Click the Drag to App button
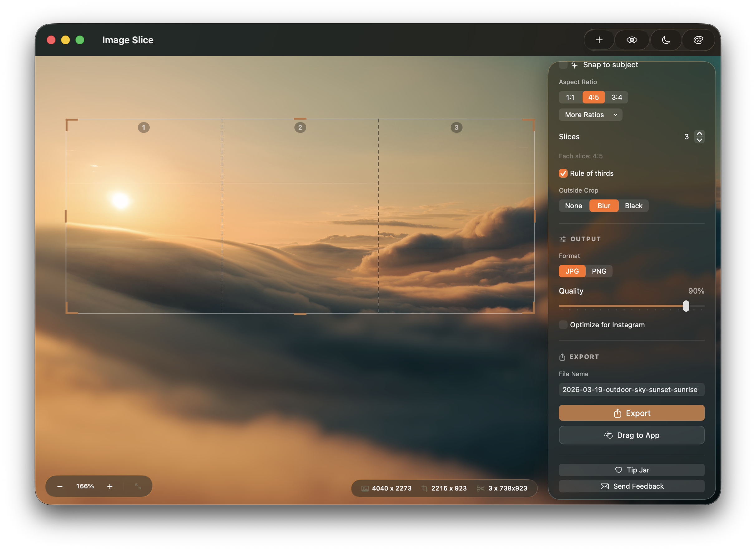 pos(632,435)
